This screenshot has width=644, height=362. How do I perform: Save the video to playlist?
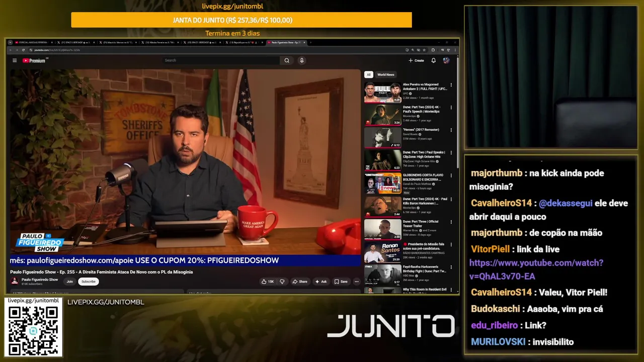click(341, 282)
